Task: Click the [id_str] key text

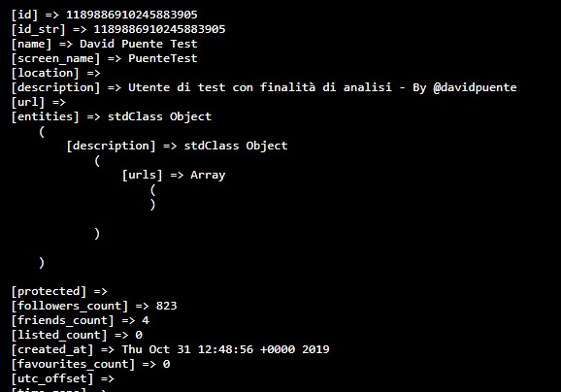Action: [38, 29]
